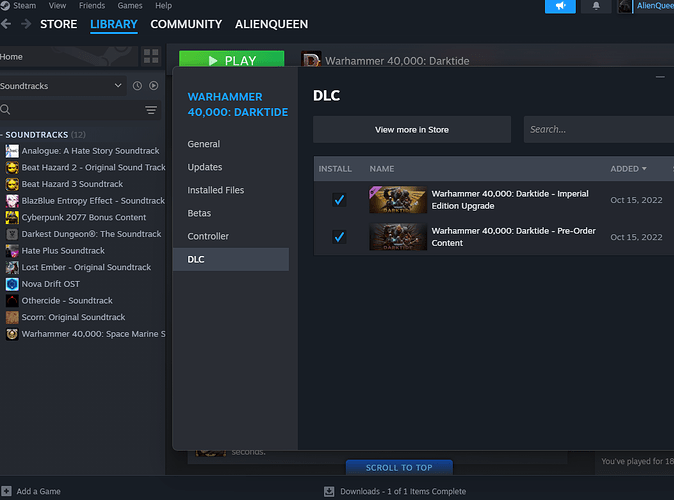Select the DLC properties section
674x500 pixels.
(231, 259)
